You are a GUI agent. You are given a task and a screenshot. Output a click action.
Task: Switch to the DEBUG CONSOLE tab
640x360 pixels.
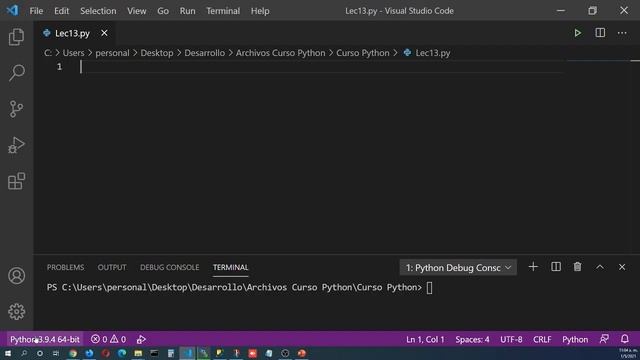tap(169, 267)
